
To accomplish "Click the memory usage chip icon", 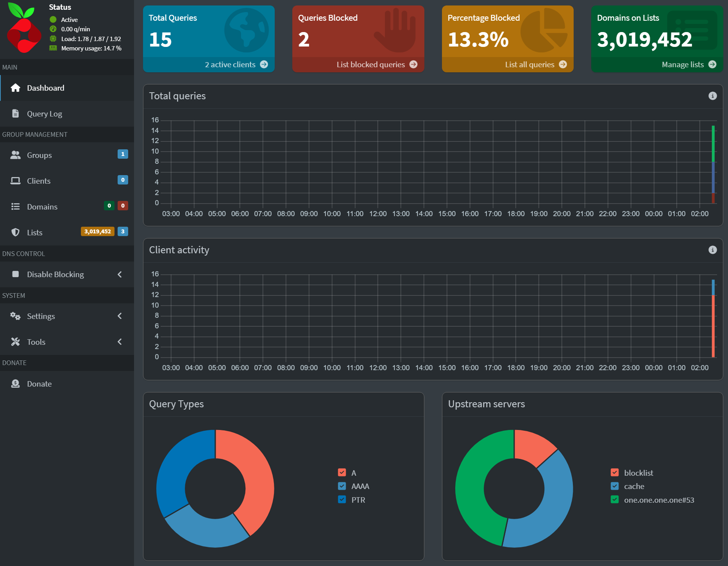I will tap(53, 48).
